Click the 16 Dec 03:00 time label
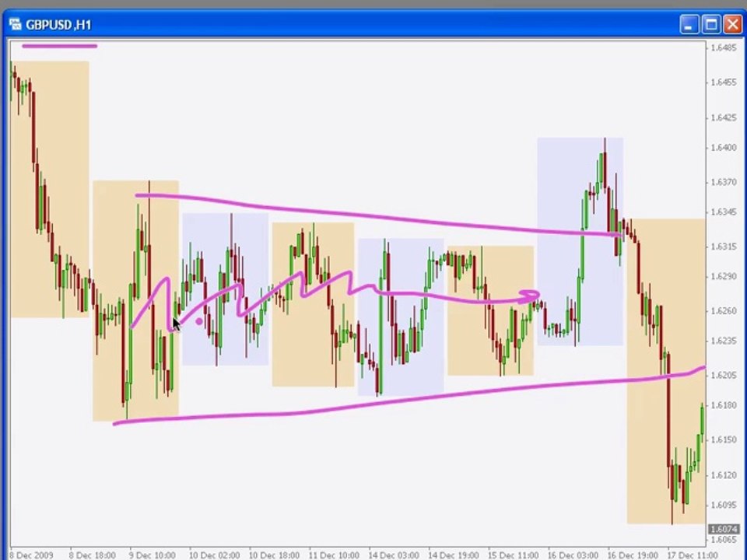Viewport: 747px width, 560px height. pyautogui.click(x=573, y=555)
